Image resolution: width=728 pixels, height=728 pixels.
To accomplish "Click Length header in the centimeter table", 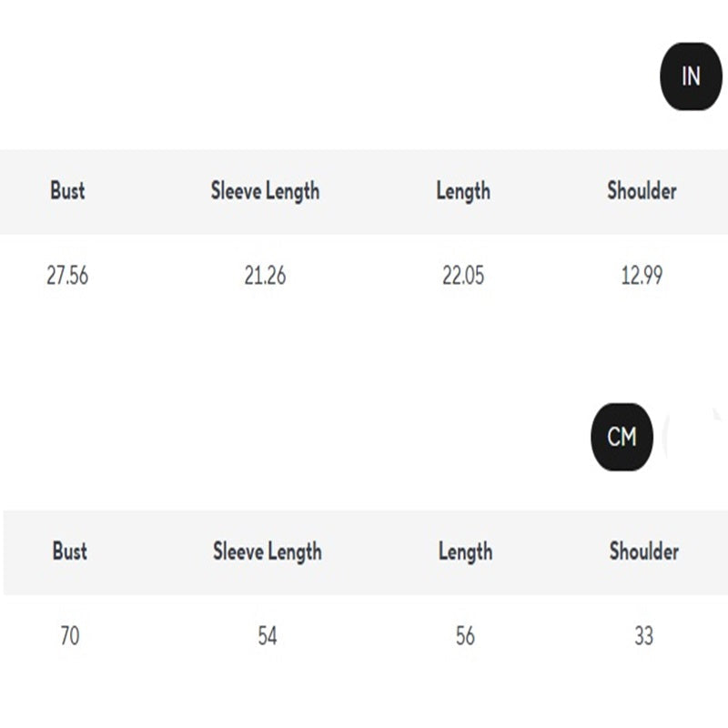I will (465, 551).
